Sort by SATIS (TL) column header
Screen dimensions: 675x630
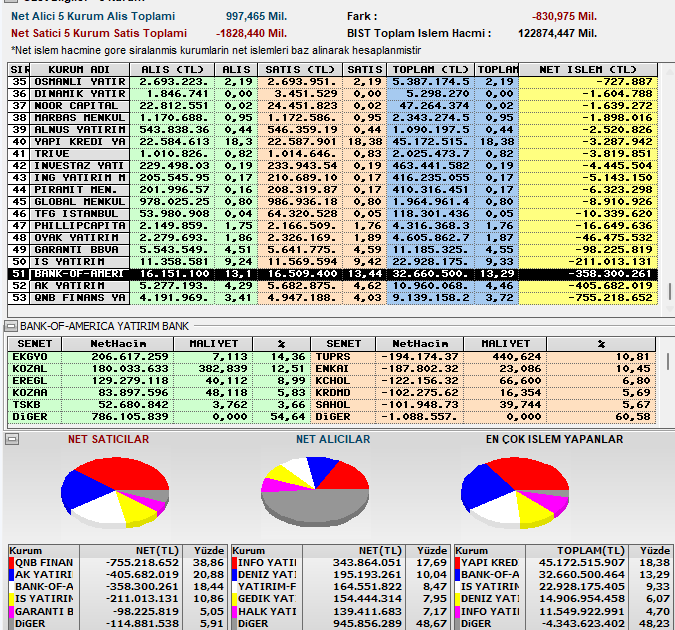point(300,69)
